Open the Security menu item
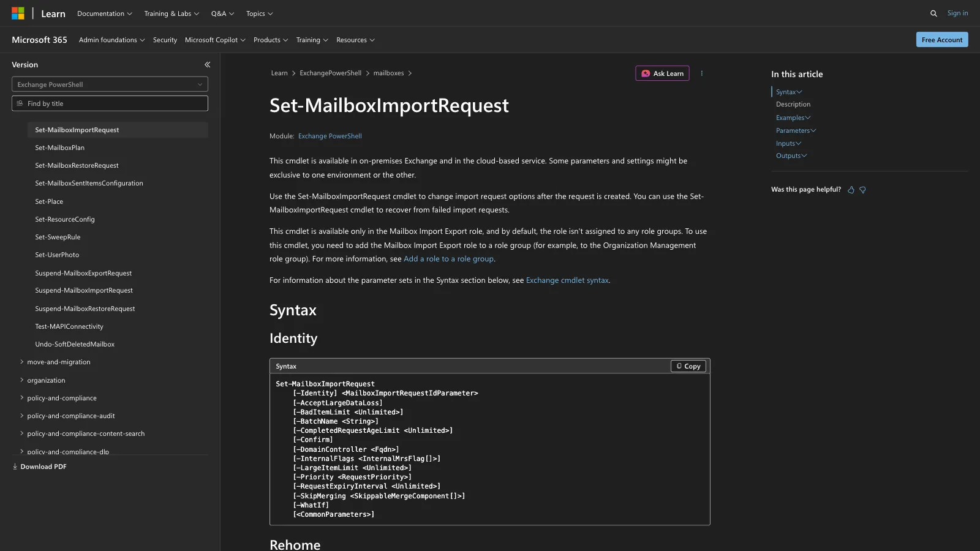This screenshot has height=551, width=980. (x=165, y=40)
